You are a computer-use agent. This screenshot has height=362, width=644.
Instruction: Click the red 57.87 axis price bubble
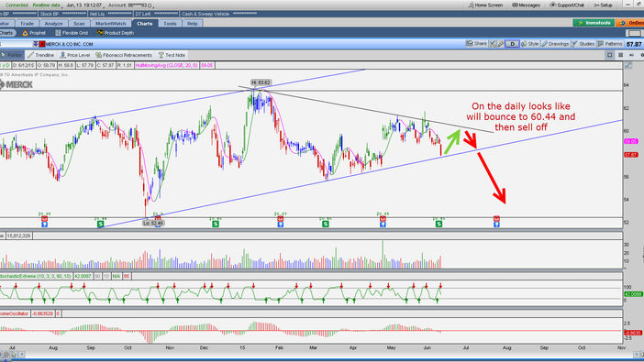631,155
